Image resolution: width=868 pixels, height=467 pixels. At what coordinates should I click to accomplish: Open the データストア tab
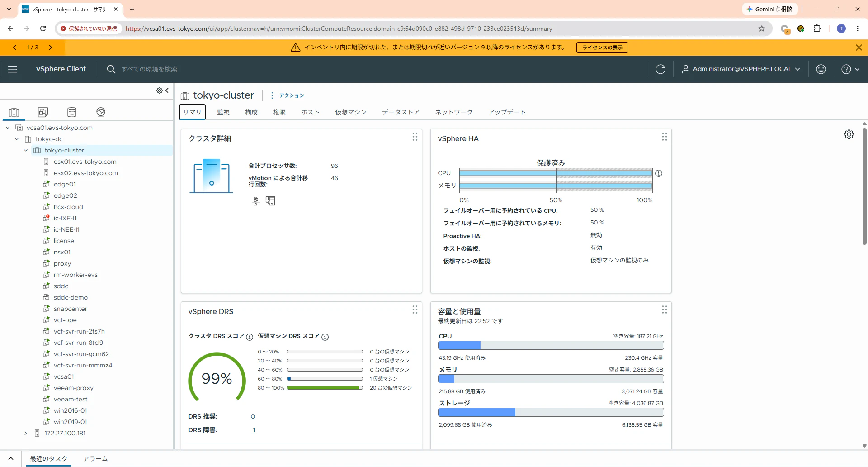[401, 112]
